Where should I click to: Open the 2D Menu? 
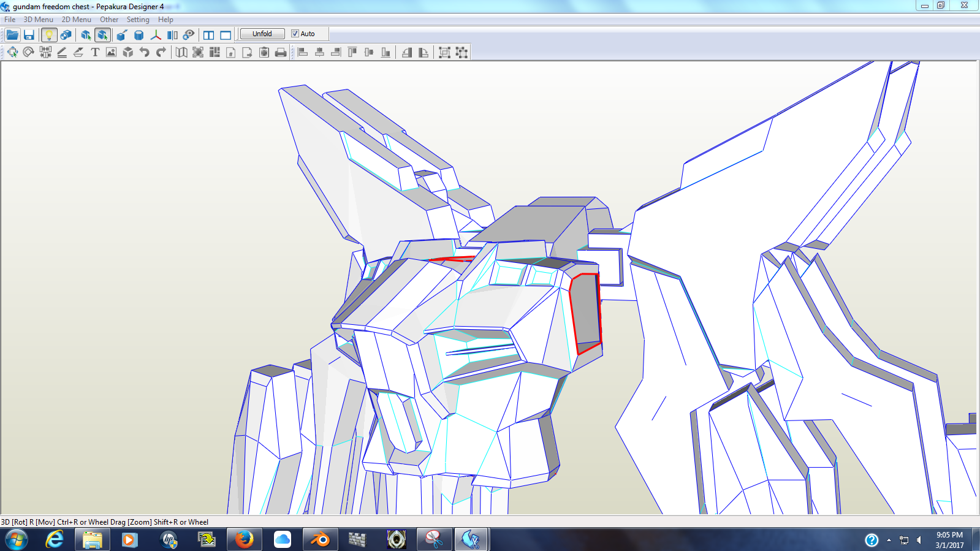76,20
